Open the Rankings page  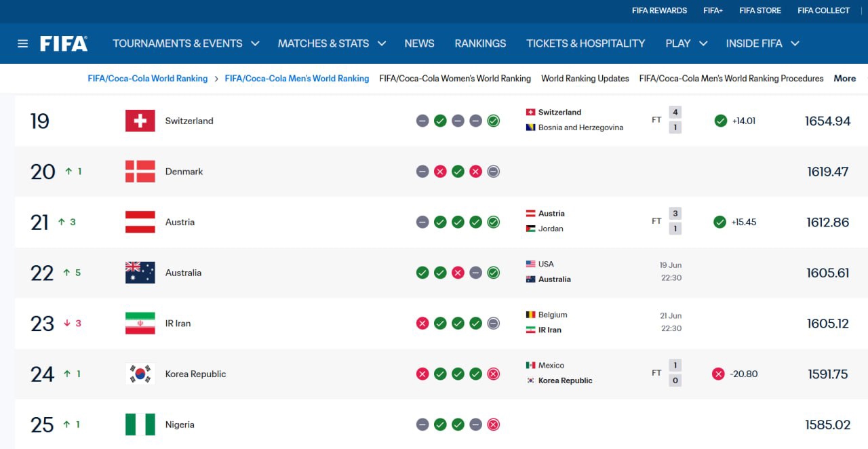point(480,43)
